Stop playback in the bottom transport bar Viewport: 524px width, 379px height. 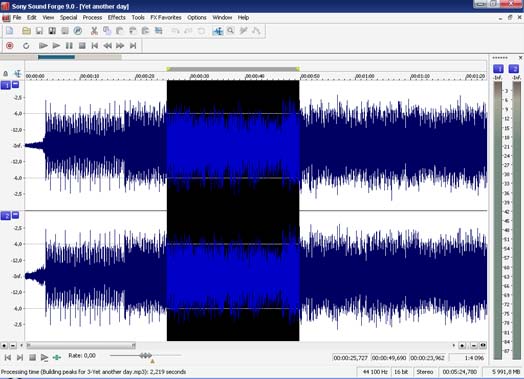[x=32, y=358]
